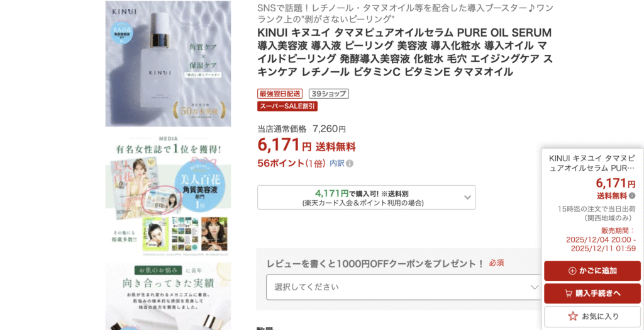Proceed with 購入手続きへ button
The height and width of the screenshot is (330, 644).
click(x=592, y=293)
